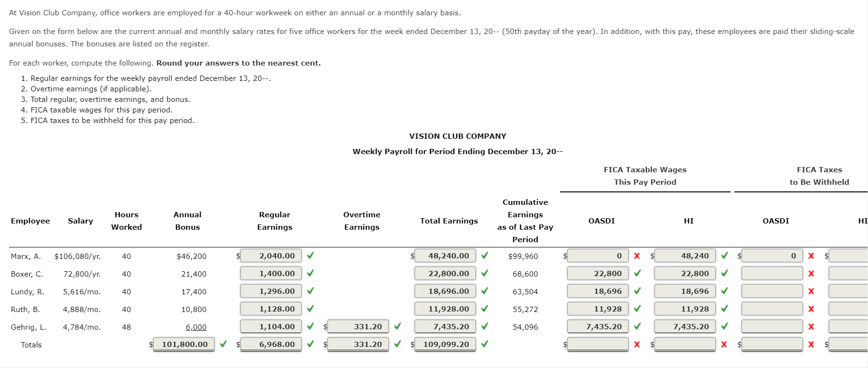Click Gehrig HI taxable wages field 7,435.20
Screen dimensions: 868x368
[x=685, y=326]
